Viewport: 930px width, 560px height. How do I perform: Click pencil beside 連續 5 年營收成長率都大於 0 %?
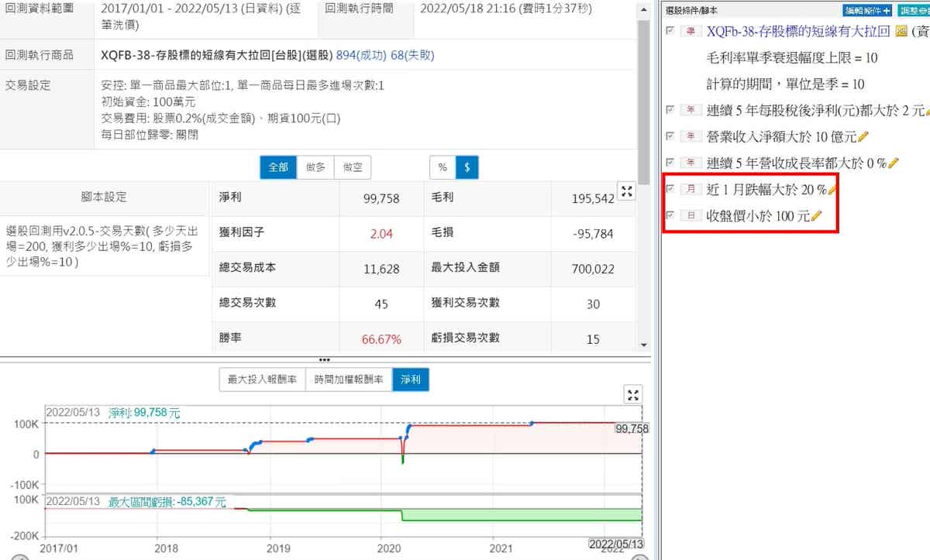(893, 163)
